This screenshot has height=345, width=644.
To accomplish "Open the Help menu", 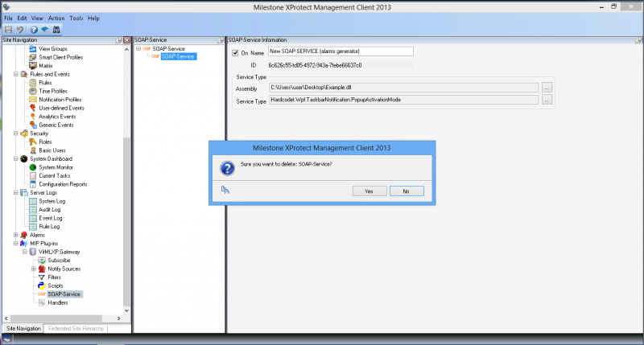I will (x=93, y=18).
